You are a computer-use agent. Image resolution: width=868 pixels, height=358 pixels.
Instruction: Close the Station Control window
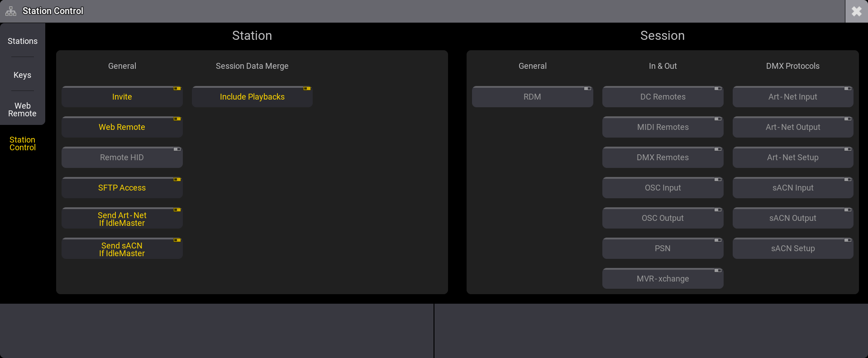click(x=856, y=11)
